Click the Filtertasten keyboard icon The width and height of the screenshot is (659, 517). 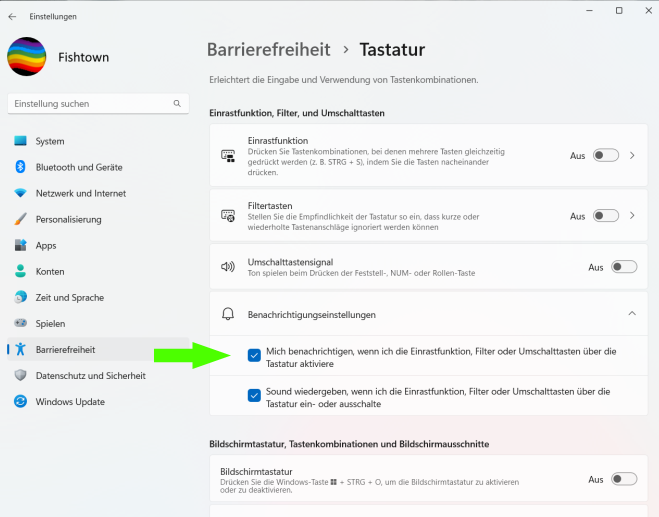pos(228,216)
